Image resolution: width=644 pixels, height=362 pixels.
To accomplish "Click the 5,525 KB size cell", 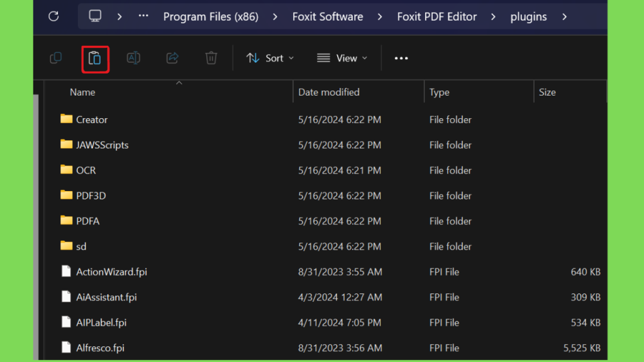I will [x=582, y=348].
